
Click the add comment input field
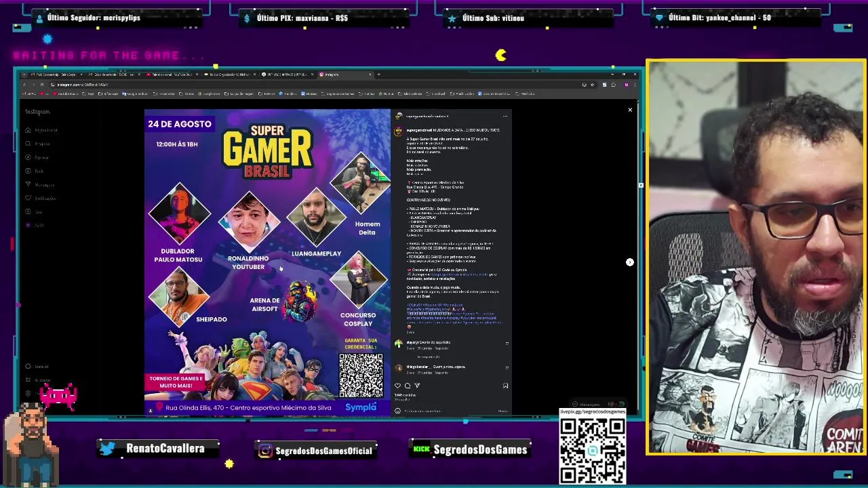pyautogui.click(x=451, y=411)
